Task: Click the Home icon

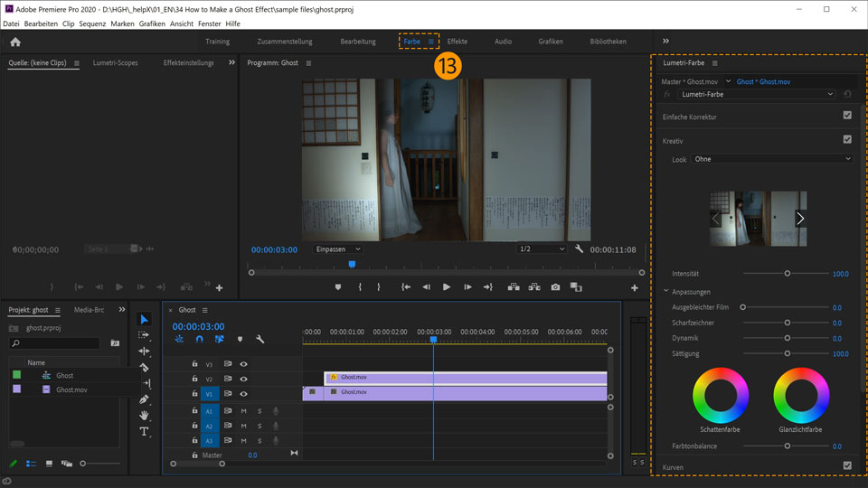Action: (x=15, y=42)
